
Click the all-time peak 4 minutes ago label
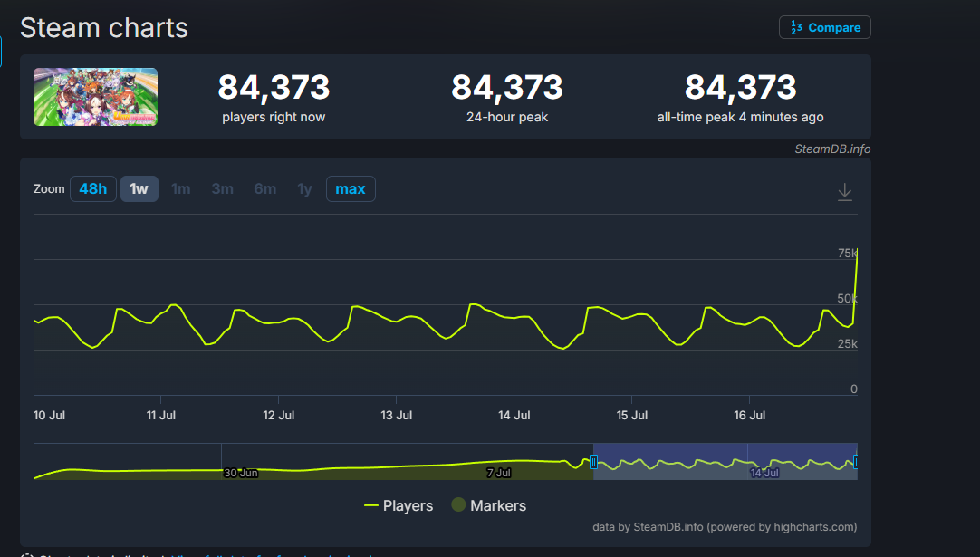[x=740, y=117]
